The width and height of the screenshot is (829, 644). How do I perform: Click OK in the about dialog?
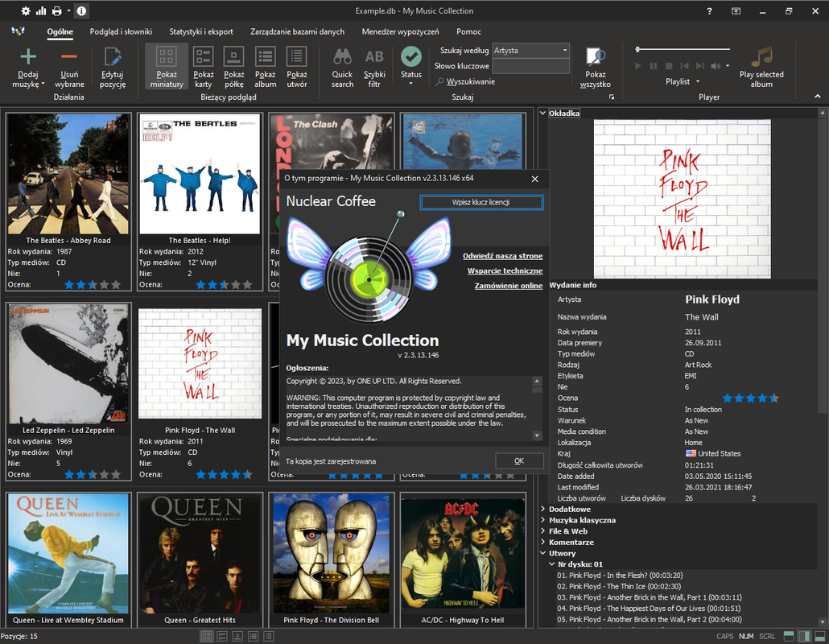click(519, 461)
